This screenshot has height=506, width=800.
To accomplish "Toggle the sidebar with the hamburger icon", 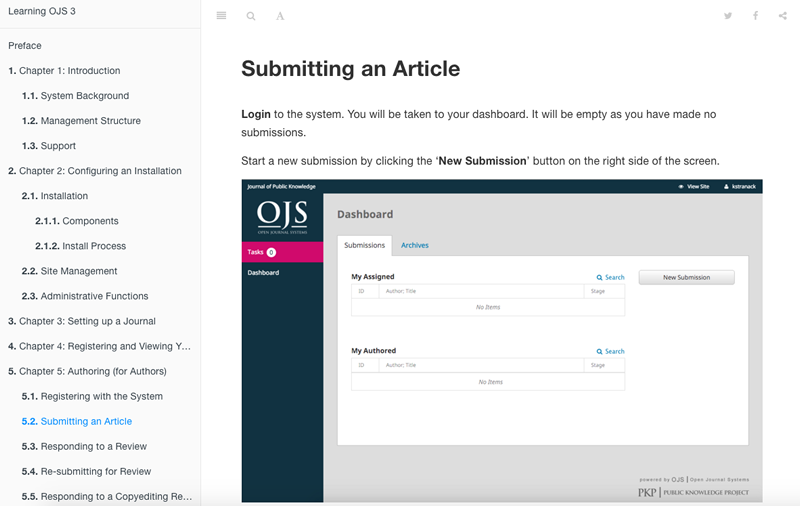I will 221,16.
